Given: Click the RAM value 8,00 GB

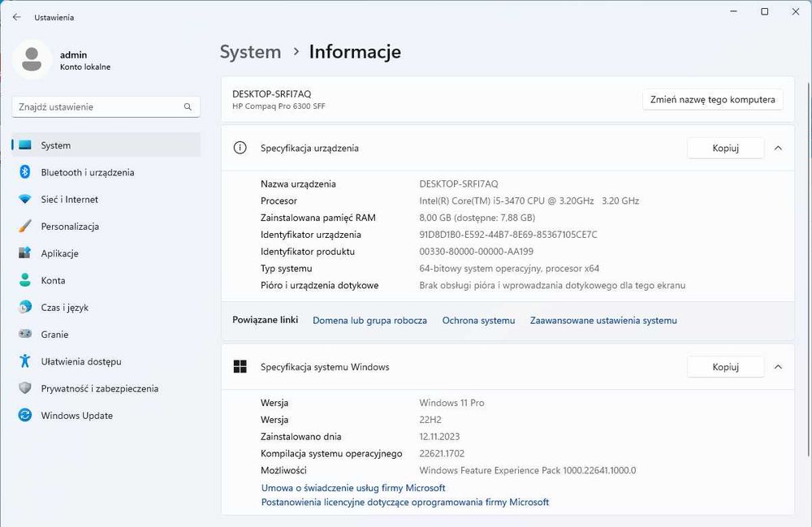Looking at the screenshot, I should point(477,218).
